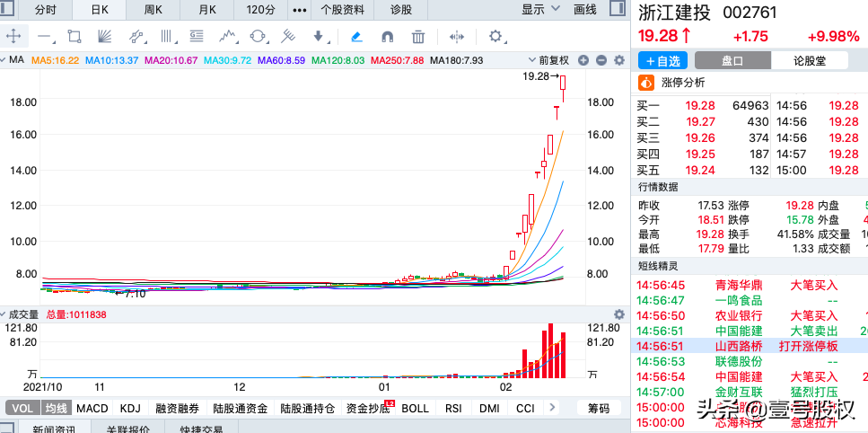This screenshot has width=868, height=433.
Task: Pick the wave line drawing tool
Action: point(227,37)
